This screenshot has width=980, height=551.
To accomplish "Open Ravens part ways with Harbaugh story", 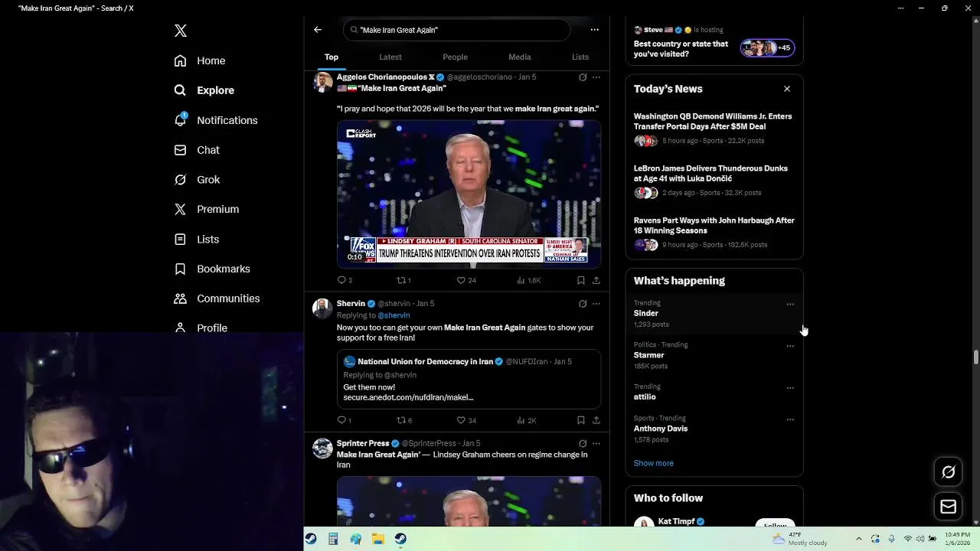I will coord(714,233).
